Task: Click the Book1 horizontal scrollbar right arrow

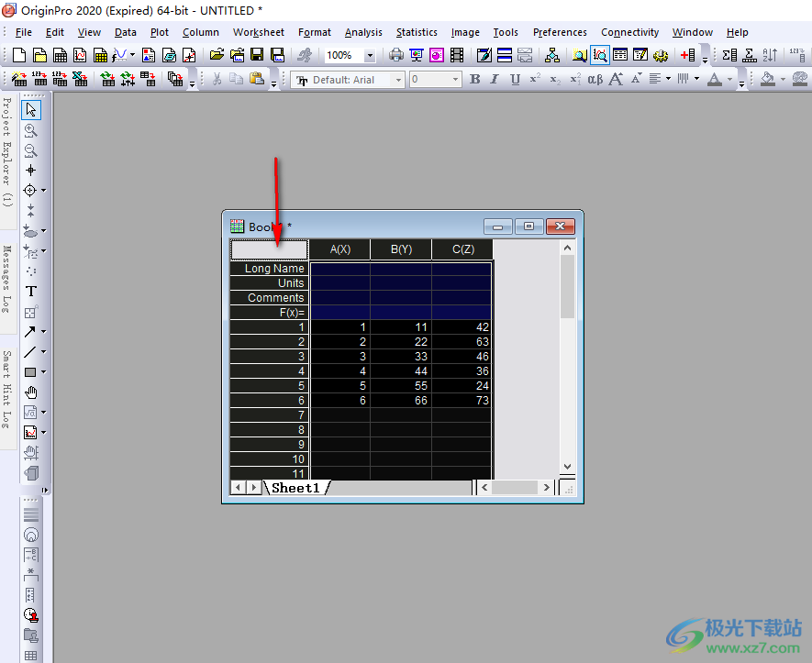Action: (546, 488)
